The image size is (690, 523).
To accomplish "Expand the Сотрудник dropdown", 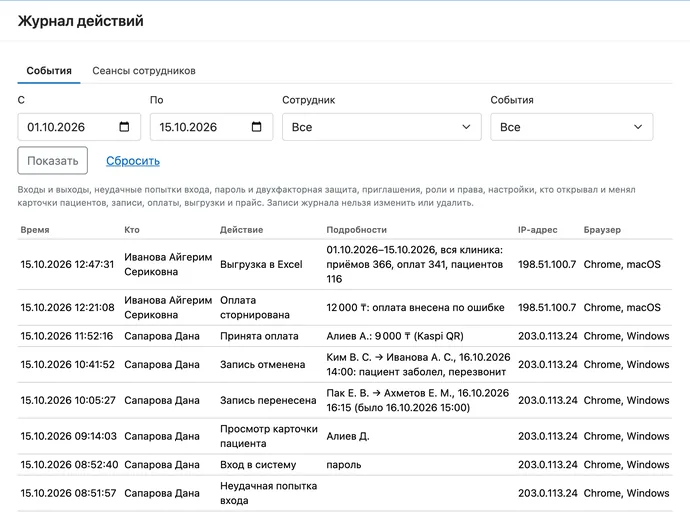I will (382, 127).
